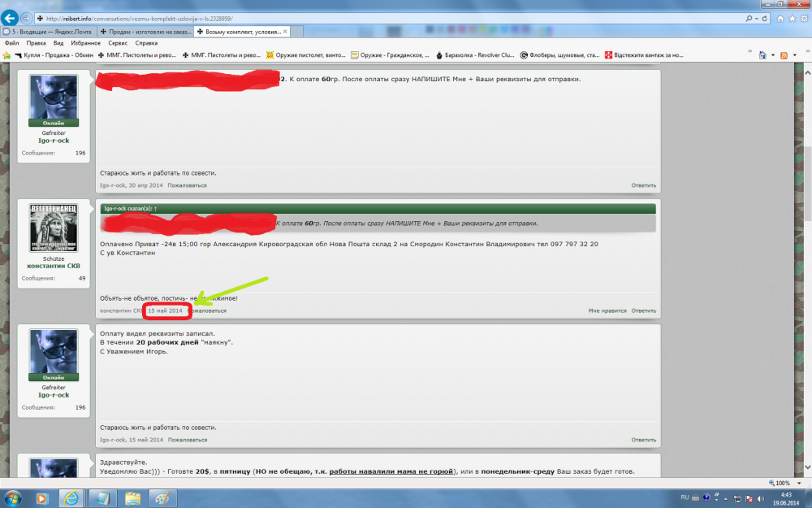Click the clock showing 4:43 19.06.2014
The image size is (812, 508).
786,499
